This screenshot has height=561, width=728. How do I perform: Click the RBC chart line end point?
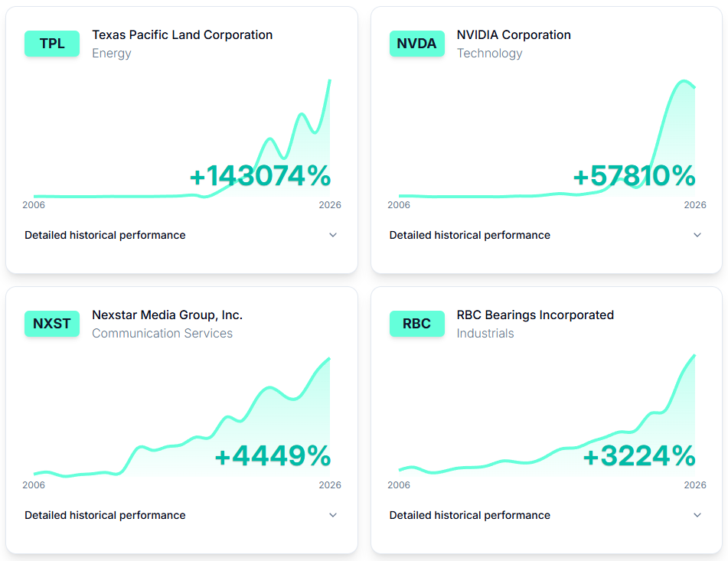coord(694,355)
